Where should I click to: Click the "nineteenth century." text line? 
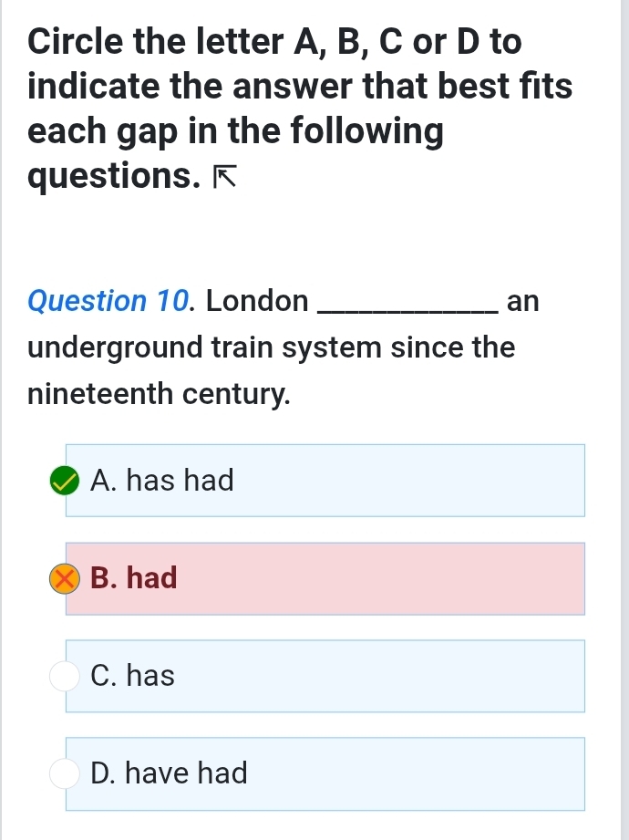coord(160,395)
